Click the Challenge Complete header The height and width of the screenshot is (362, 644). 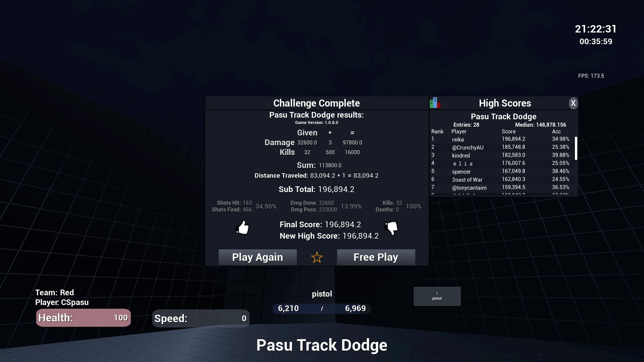coord(316,103)
